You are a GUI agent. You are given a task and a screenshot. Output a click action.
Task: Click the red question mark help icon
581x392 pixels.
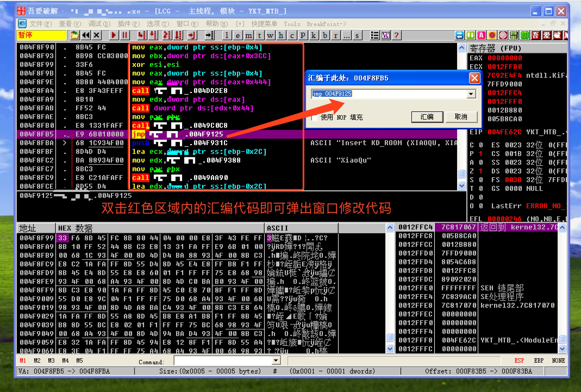click(396, 35)
